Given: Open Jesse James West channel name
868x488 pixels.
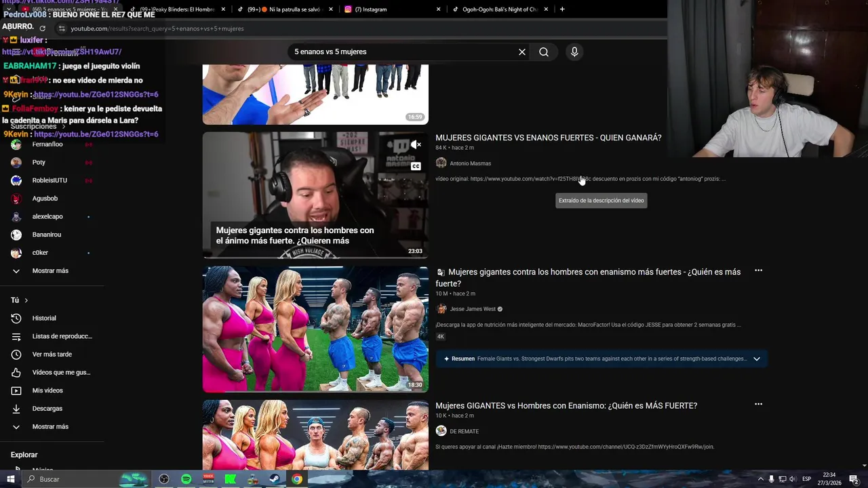Looking at the screenshot, I should (473, 309).
